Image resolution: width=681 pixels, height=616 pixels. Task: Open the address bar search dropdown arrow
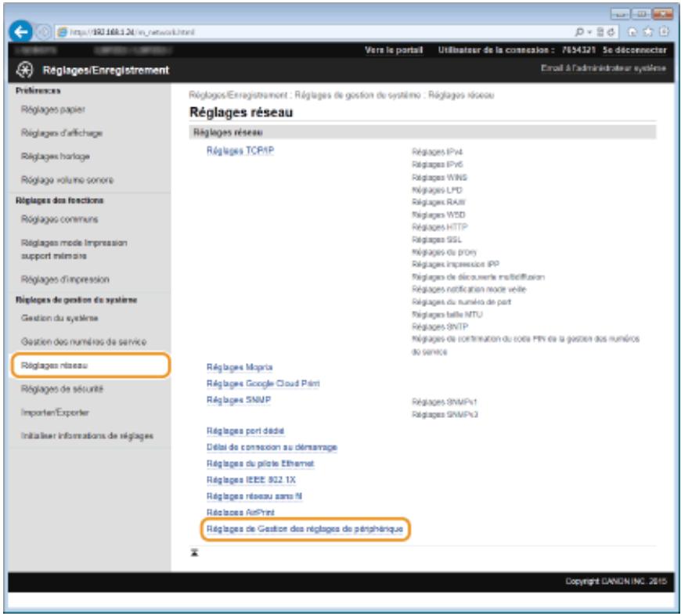pyautogui.click(x=589, y=32)
